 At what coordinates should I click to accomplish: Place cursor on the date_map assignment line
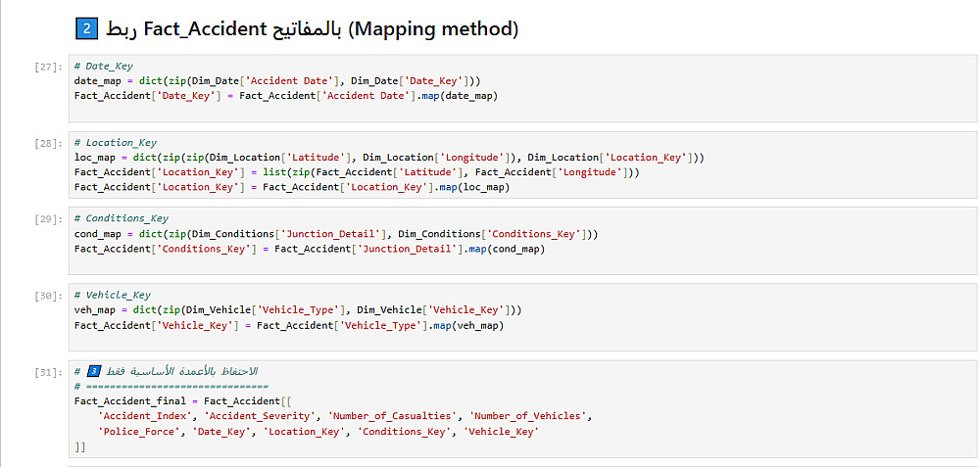coord(276,80)
